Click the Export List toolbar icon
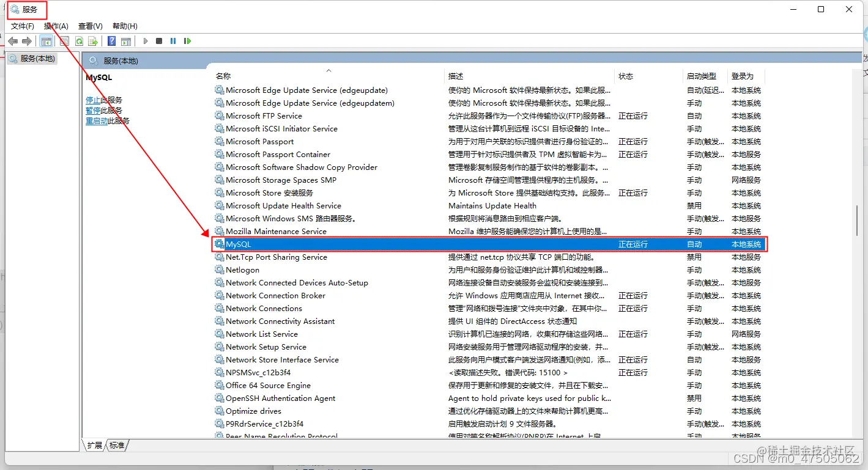The image size is (868, 470). click(x=93, y=41)
